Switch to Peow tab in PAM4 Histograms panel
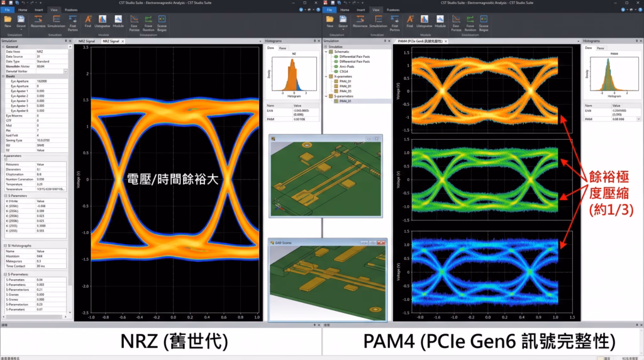The height and width of the screenshot is (360, 644). click(601, 48)
